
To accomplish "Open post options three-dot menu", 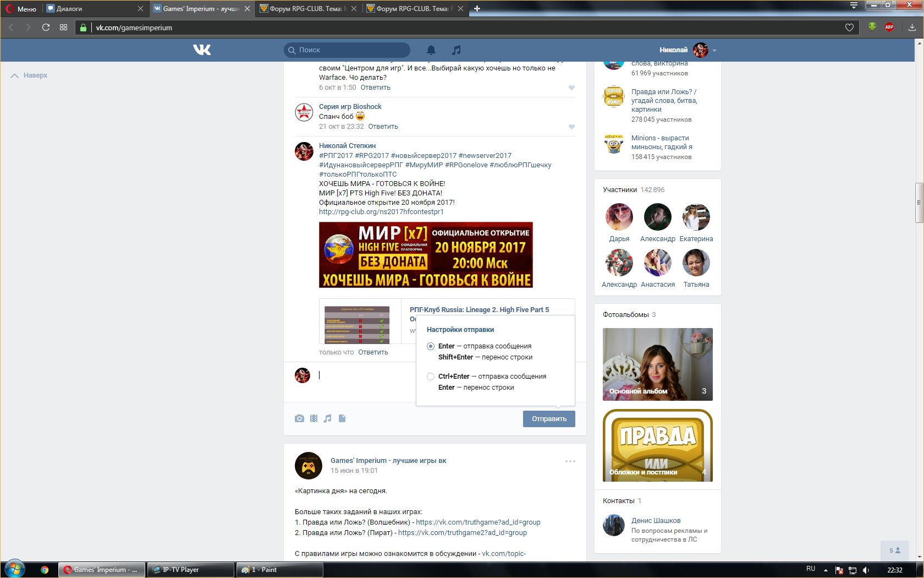I will 570,461.
